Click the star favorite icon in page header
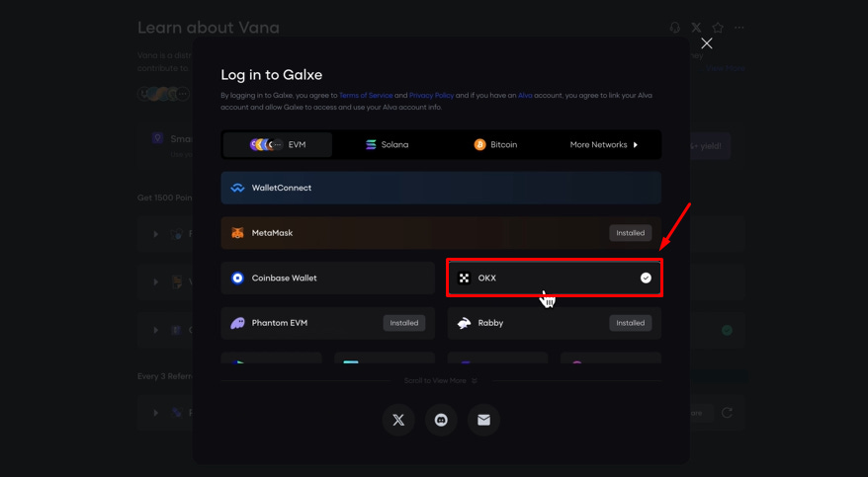This screenshot has height=477, width=868. pyautogui.click(x=718, y=27)
